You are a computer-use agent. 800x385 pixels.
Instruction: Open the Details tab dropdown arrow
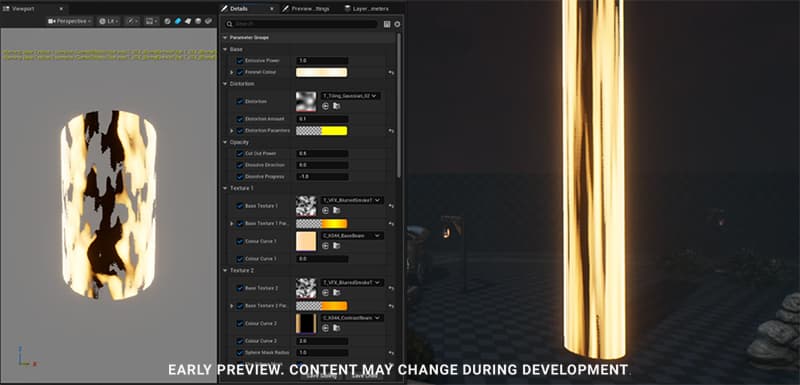coord(271,9)
